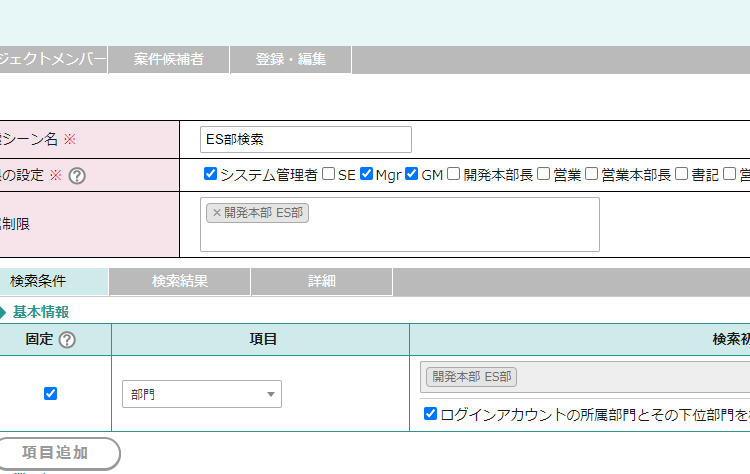750x474 pixels.
Task: Open the 部門 item dropdown
Action: pos(201,394)
